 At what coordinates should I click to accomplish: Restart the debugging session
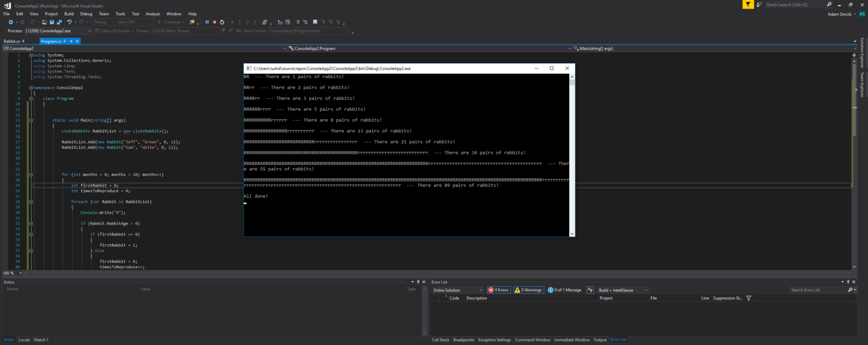(222, 22)
